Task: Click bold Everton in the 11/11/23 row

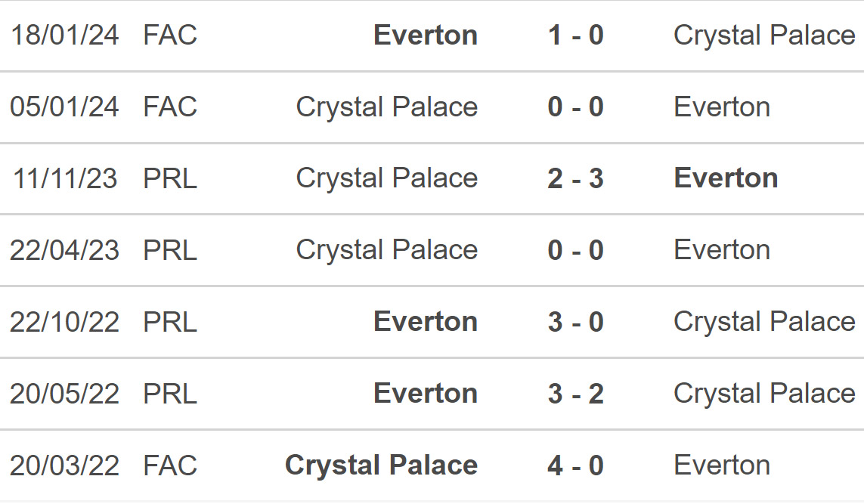Action: pyautogui.click(x=726, y=178)
